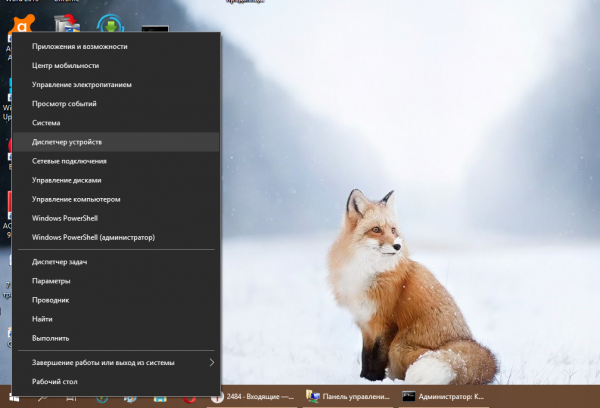Open the Avast antivirus desktop icon
Screen dimensions: 600x408
[x=20, y=26]
